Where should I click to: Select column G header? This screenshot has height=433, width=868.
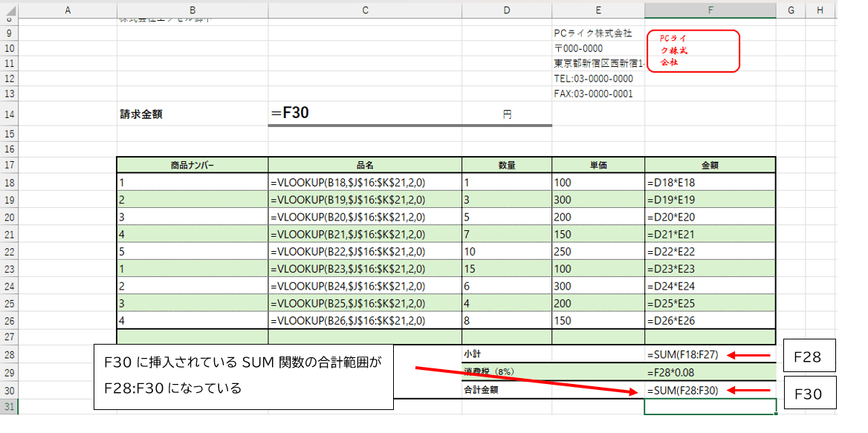pyautogui.click(x=790, y=10)
